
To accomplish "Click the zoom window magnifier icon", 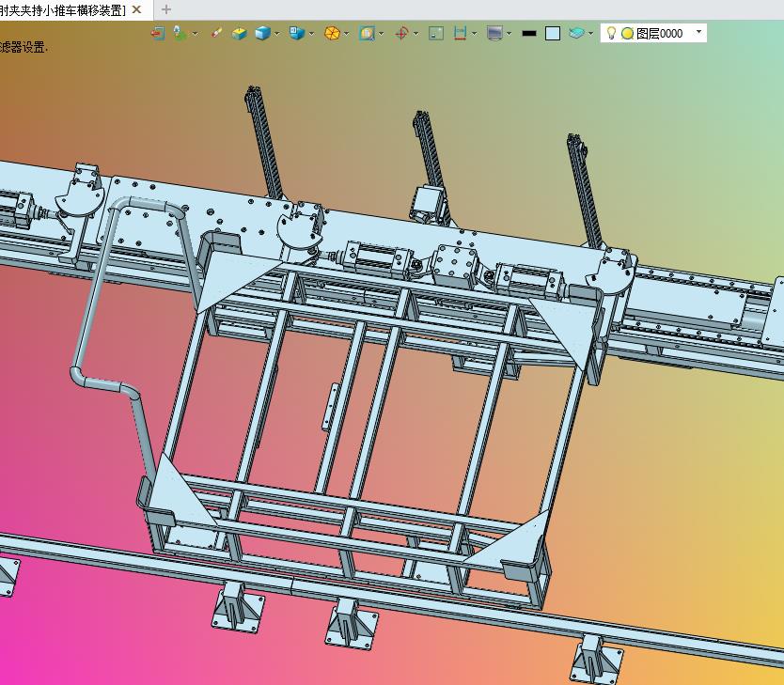I will pyautogui.click(x=367, y=34).
